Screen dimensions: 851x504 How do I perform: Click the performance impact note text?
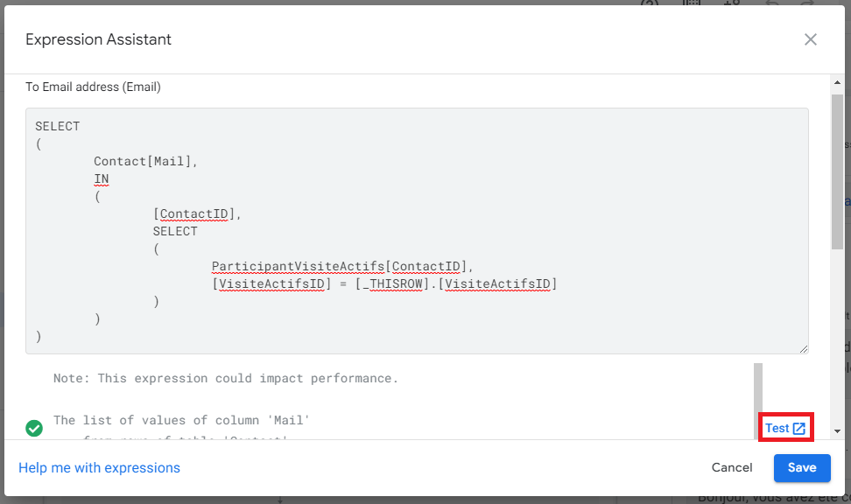pyautogui.click(x=226, y=378)
